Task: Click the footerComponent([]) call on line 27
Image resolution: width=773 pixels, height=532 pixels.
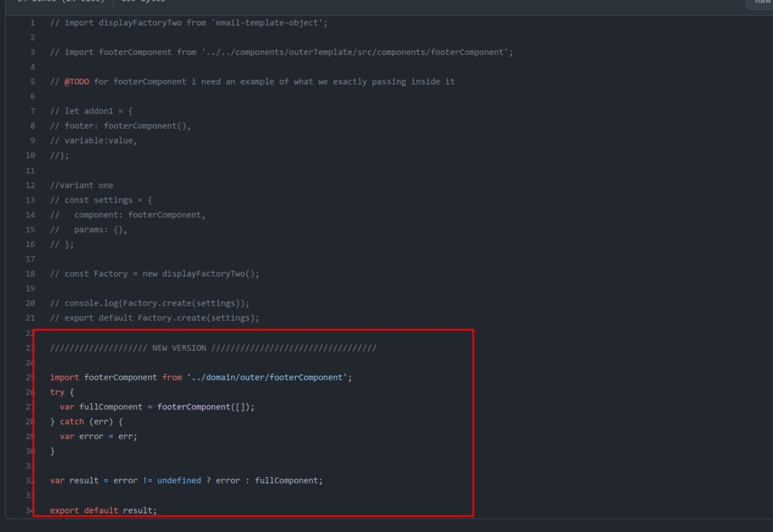Action: point(205,406)
